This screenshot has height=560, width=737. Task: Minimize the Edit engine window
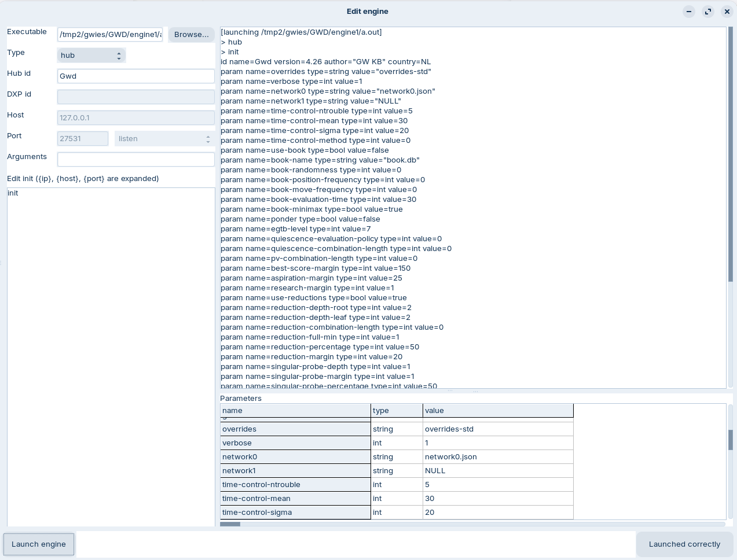[689, 12]
